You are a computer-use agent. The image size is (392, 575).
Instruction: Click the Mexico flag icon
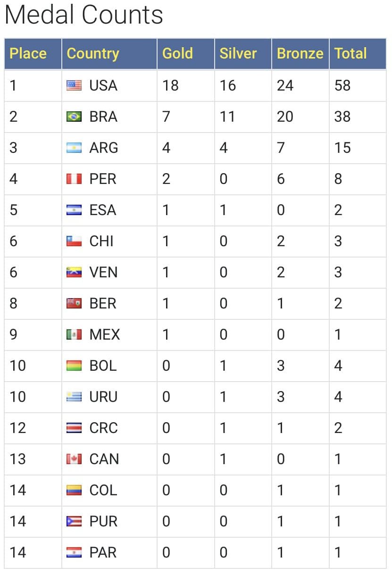tap(74, 334)
